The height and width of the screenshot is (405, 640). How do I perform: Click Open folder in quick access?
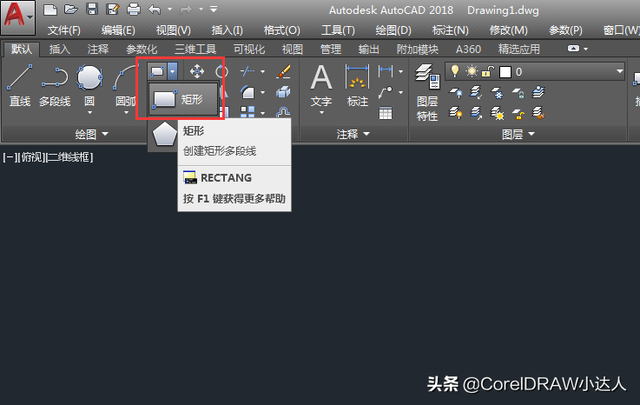(71, 9)
